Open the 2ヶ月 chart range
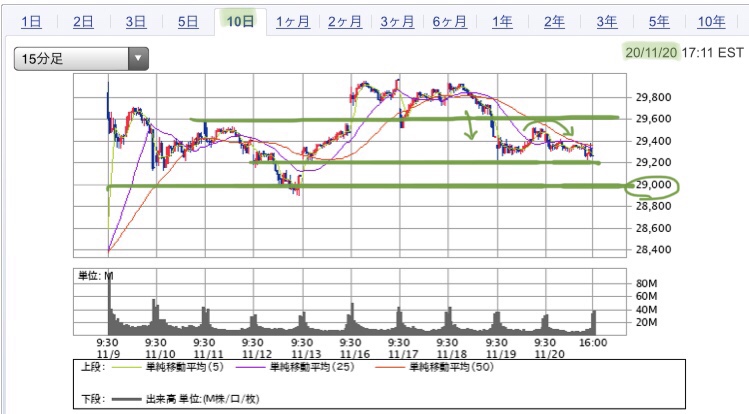749x414 pixels. tap(345, 21)
